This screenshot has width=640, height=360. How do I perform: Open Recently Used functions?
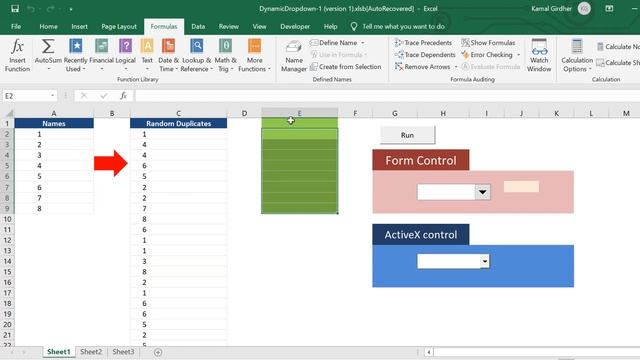(x=76, y=56)
